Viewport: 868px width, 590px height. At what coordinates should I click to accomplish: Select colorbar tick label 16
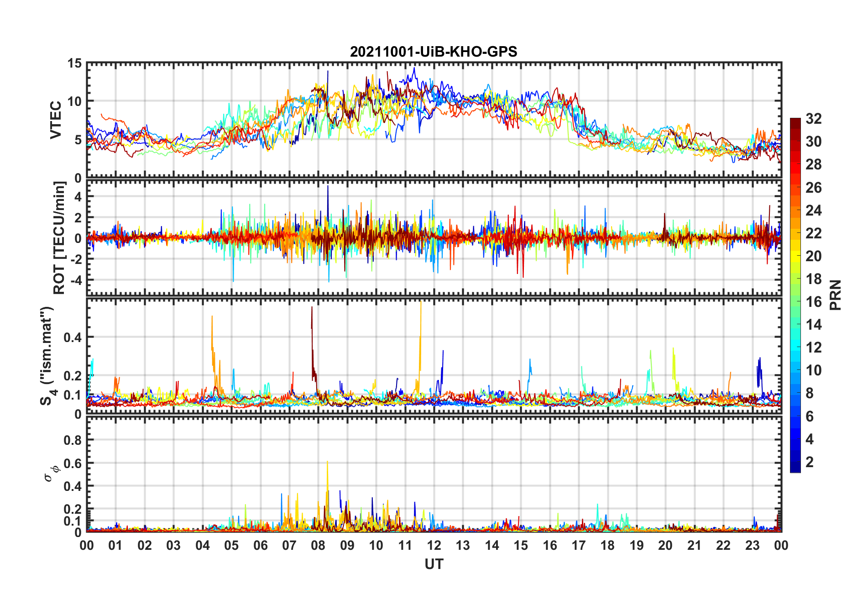point(814,302)
